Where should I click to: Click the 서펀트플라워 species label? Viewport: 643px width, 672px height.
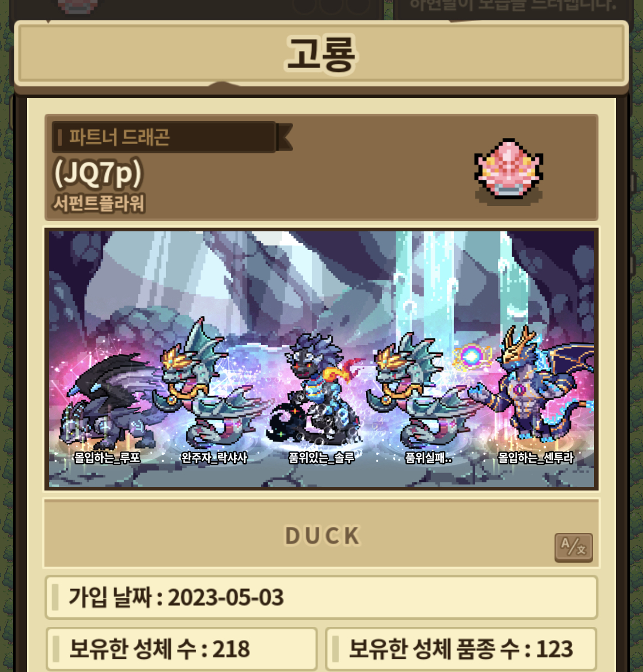(x=99, y=203)
